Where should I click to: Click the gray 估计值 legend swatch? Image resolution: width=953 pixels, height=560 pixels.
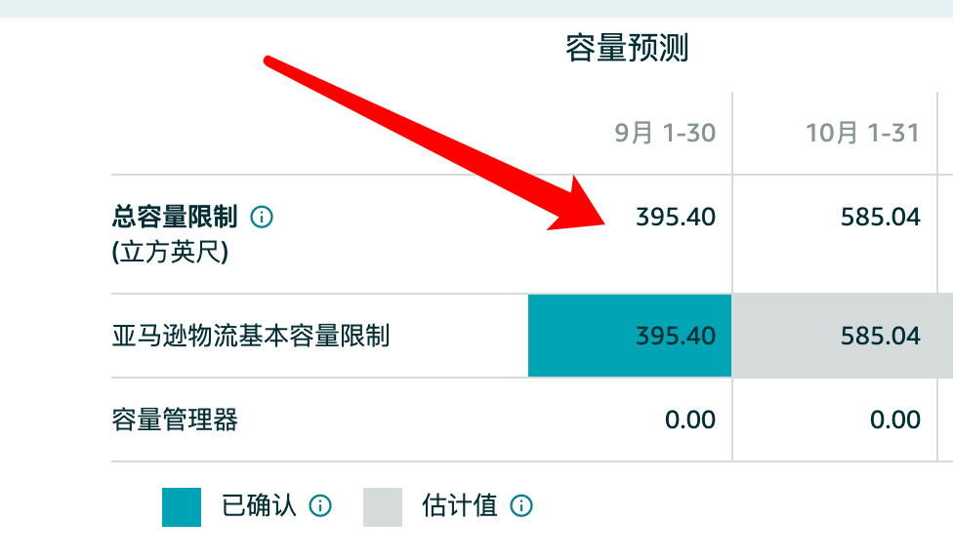[x=383, y=507]
